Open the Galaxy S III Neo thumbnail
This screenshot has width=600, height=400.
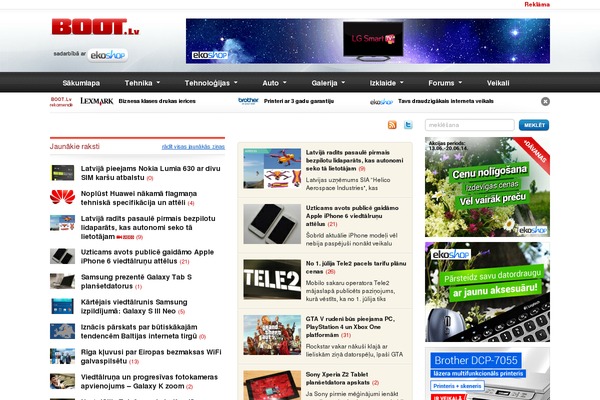[x=62, y=306]
